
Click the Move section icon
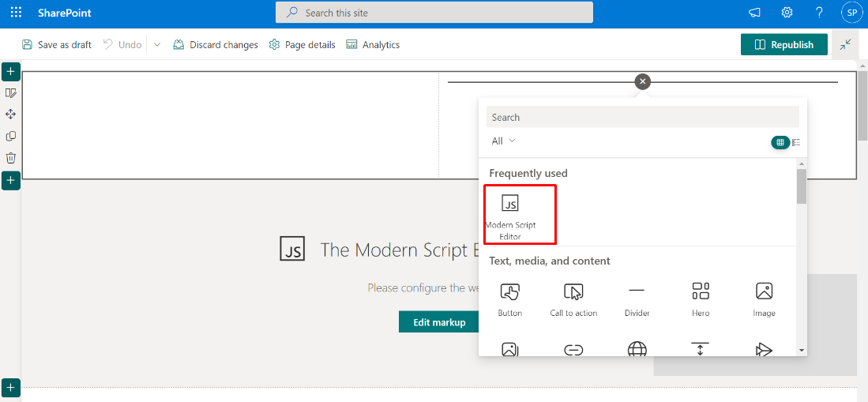click(x=10, y=114)
